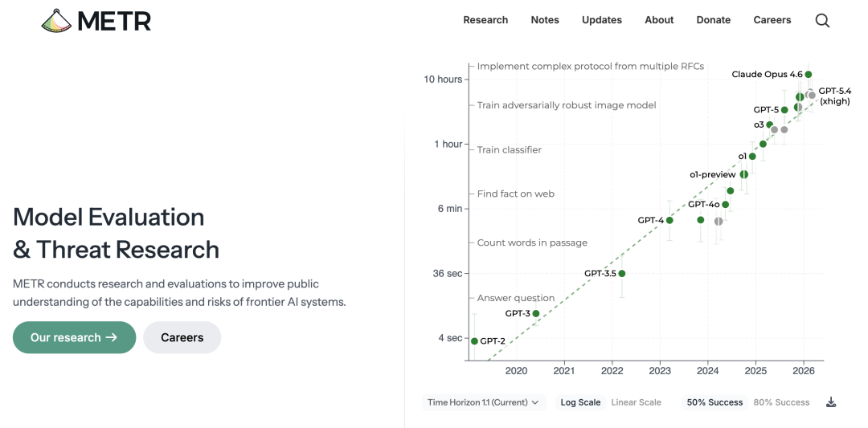Download the chart data

tap(831, 402)
